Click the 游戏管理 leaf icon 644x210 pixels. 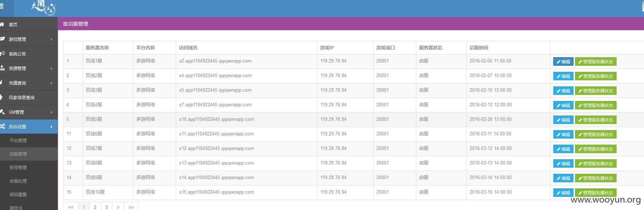[2, 39]
